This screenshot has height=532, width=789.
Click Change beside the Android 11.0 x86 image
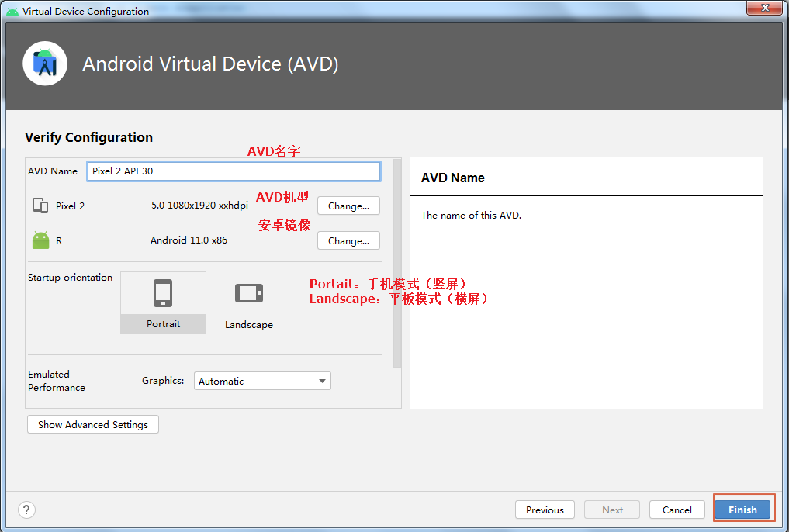(348, 240)
